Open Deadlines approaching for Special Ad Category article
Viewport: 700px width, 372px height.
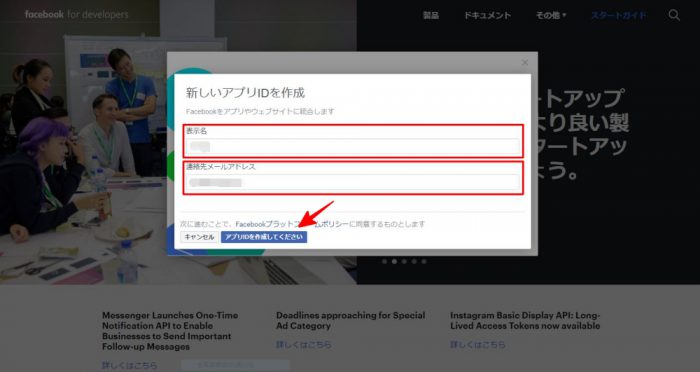(x=350, y=321)
